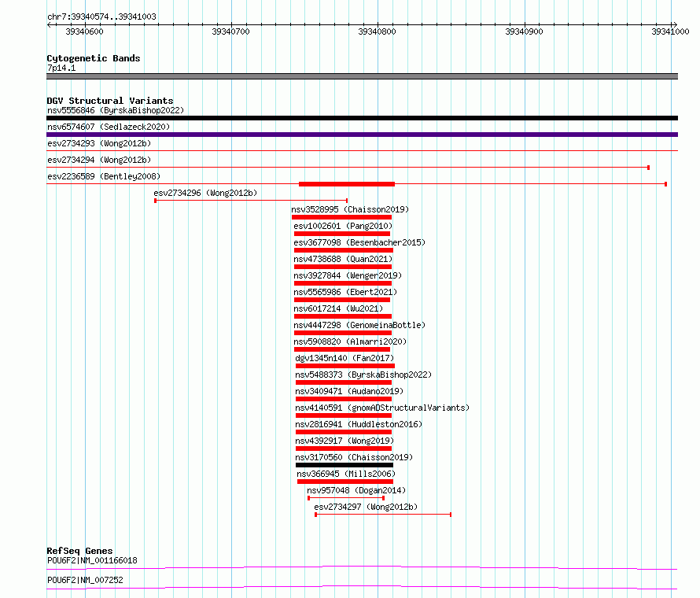Open variant nsv5565986 (Ebert2021)
This screenshot has height=598, width=700.
tap(345, 292)
